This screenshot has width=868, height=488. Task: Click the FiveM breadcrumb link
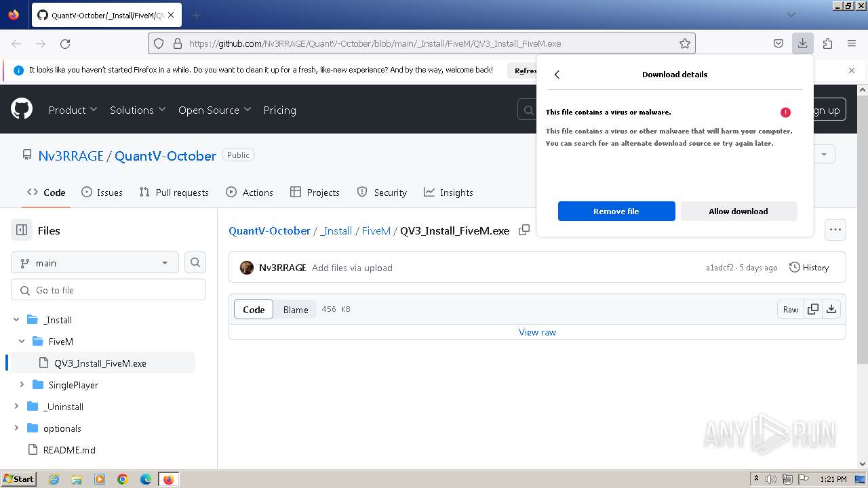click(x=376, y=230)
